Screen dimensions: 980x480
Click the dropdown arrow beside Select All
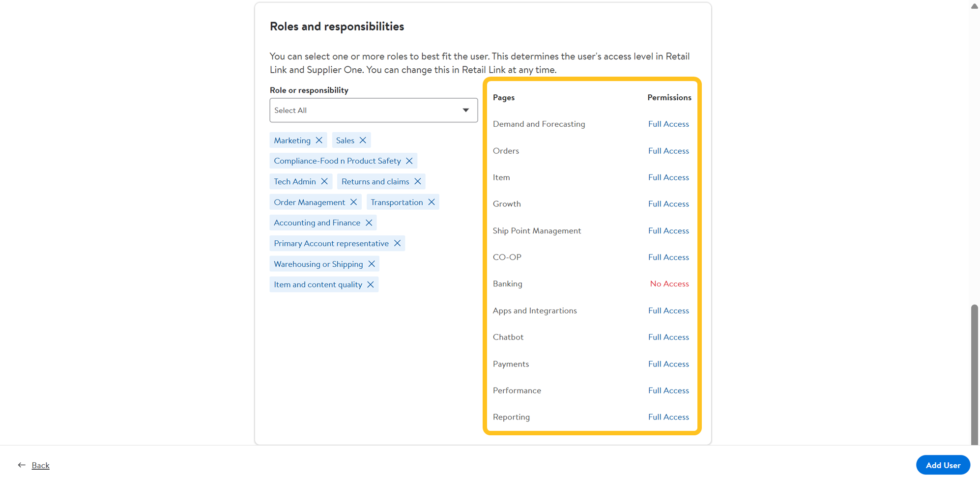point(465,111)
